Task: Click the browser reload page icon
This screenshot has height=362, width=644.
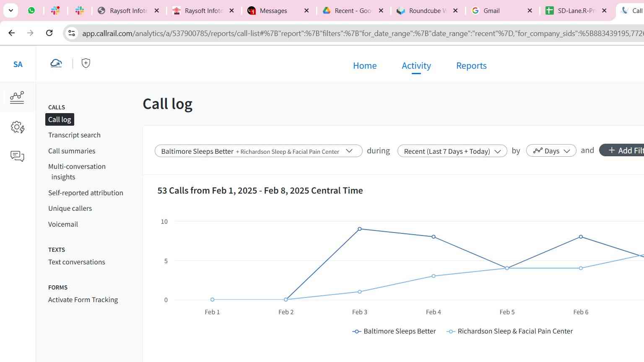Action: tap(49, 33)
